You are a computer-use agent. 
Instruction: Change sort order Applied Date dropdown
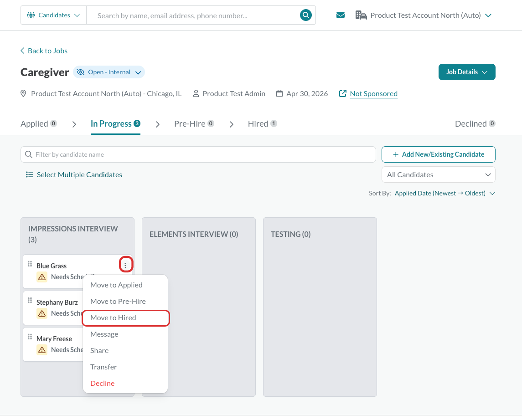click(x=445, y=193)
